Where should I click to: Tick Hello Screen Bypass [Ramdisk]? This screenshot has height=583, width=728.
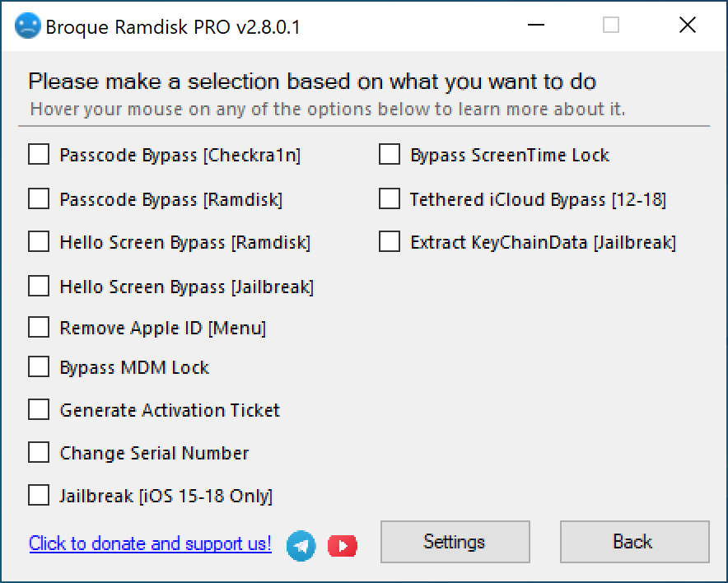[x=39, y=241]
